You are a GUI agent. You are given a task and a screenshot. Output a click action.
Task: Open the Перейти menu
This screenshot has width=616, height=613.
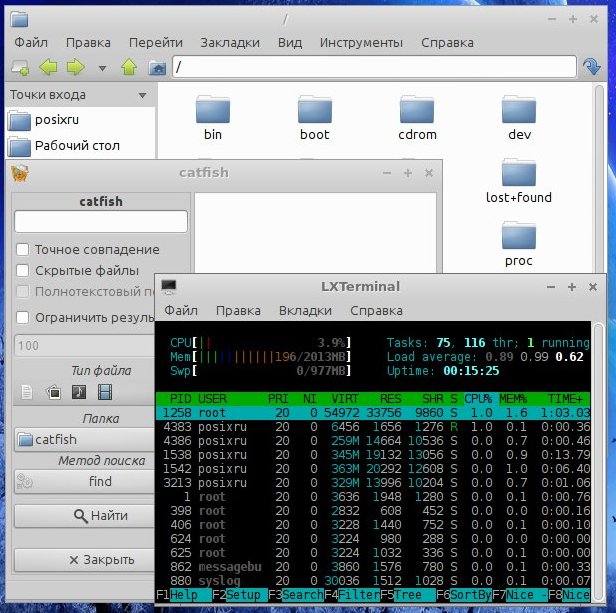[156, 42]
